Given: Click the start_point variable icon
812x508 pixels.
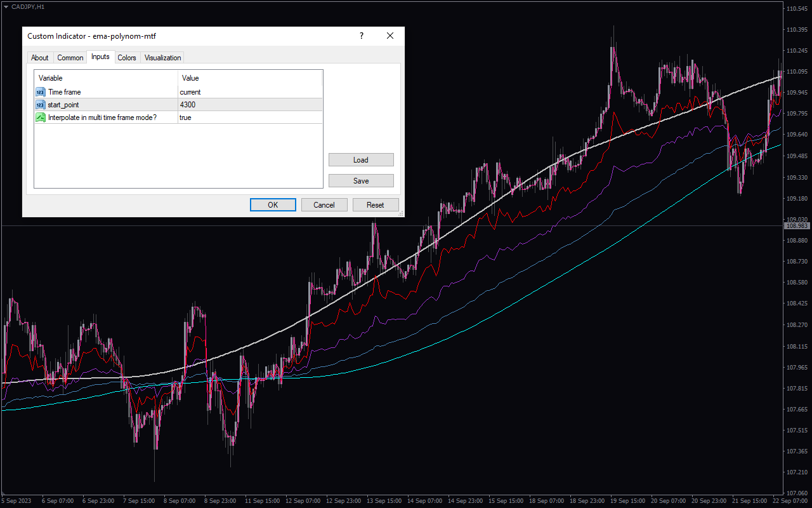Looking at the screenshot, I should pyautogui.click(x=41, y=105).
